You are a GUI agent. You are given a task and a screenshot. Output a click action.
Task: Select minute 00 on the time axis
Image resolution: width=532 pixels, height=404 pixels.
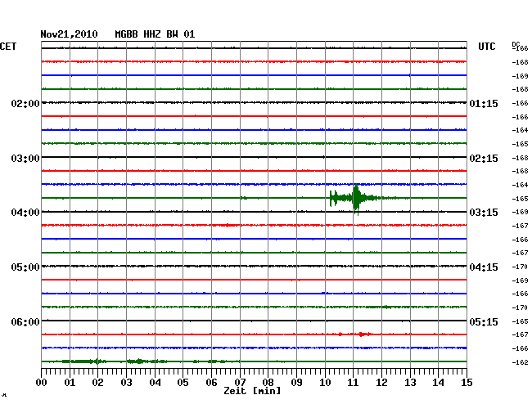coord(41,382)
